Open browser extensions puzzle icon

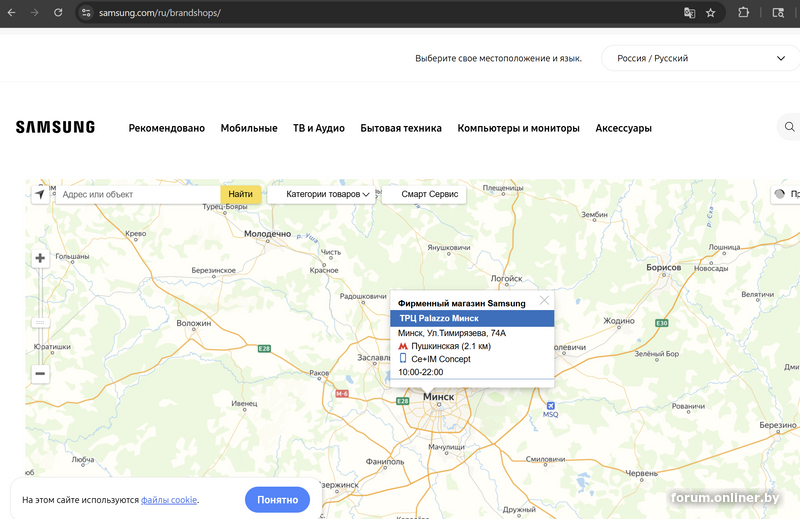[x=743, y=13]
